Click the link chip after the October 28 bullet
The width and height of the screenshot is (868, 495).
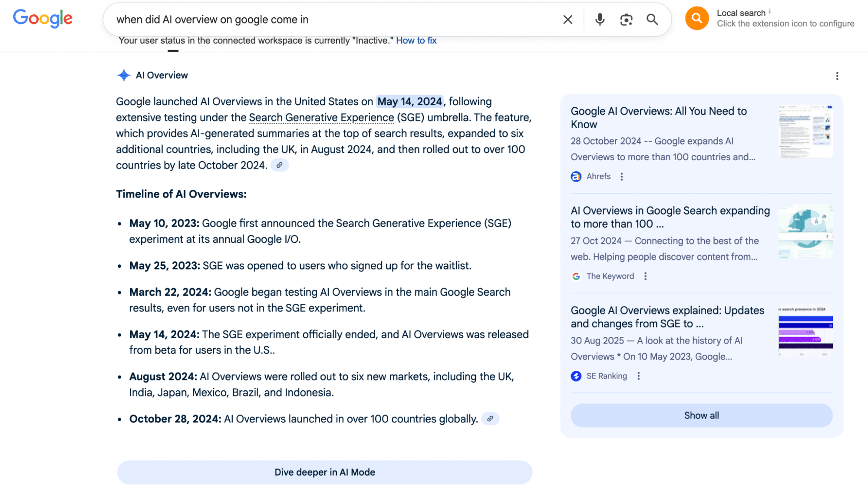click(490, 419)
